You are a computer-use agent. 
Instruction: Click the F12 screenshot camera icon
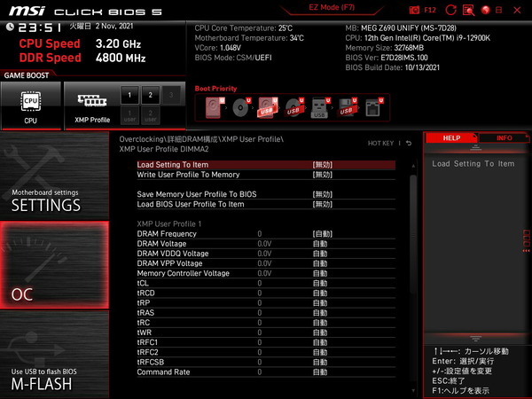[x=414, y=10]
